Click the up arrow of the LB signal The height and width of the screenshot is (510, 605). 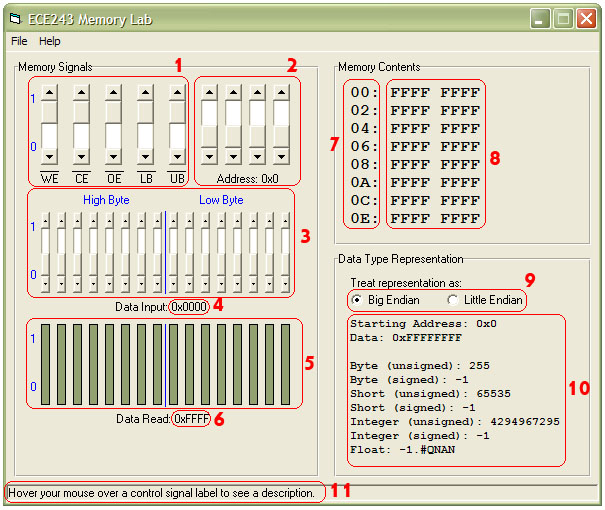click(x=145, y=93)
